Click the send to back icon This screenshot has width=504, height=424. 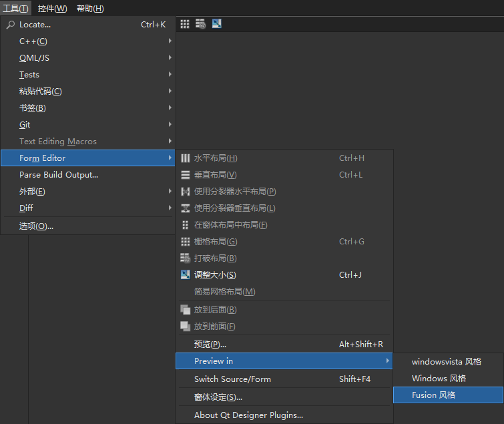(186, 310)
